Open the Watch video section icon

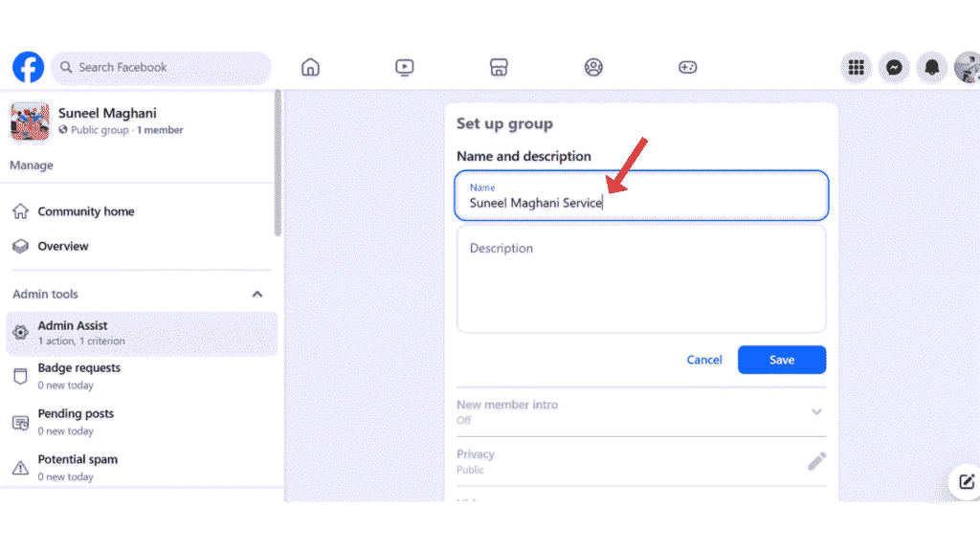tap(404, 67)
